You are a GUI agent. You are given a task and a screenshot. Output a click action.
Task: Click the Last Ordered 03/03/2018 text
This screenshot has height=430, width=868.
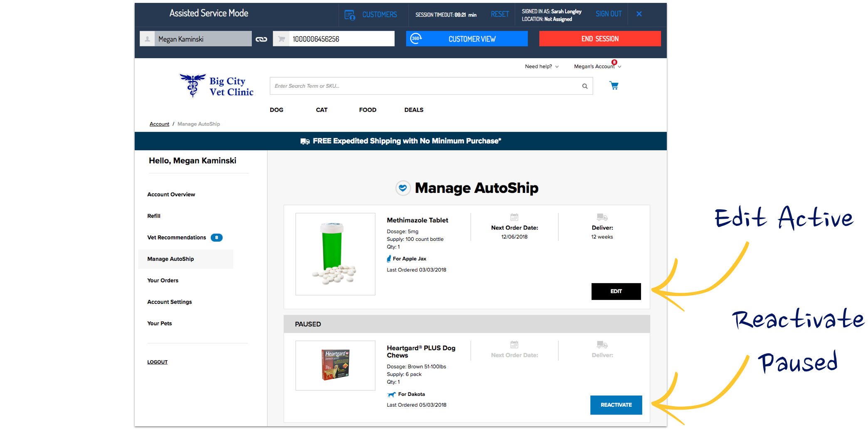(417, 270)
